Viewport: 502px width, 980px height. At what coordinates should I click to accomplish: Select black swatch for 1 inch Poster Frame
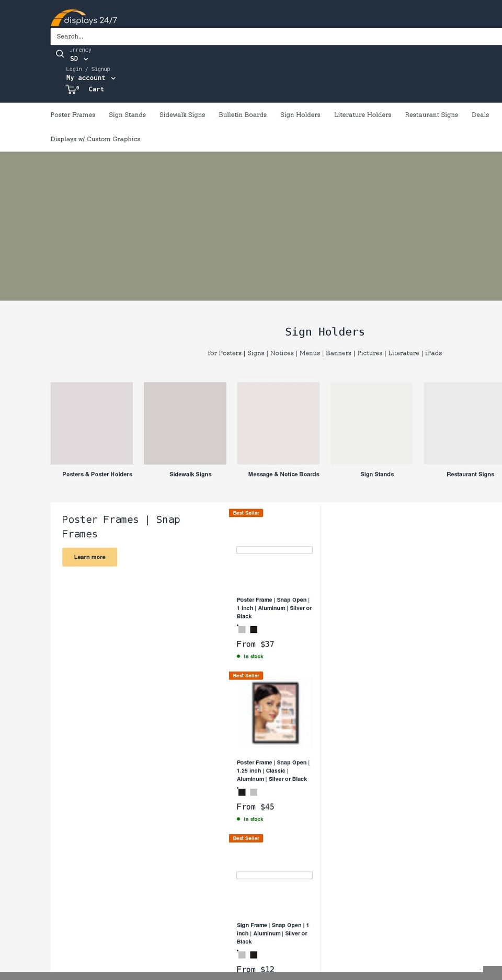point(254,630)
